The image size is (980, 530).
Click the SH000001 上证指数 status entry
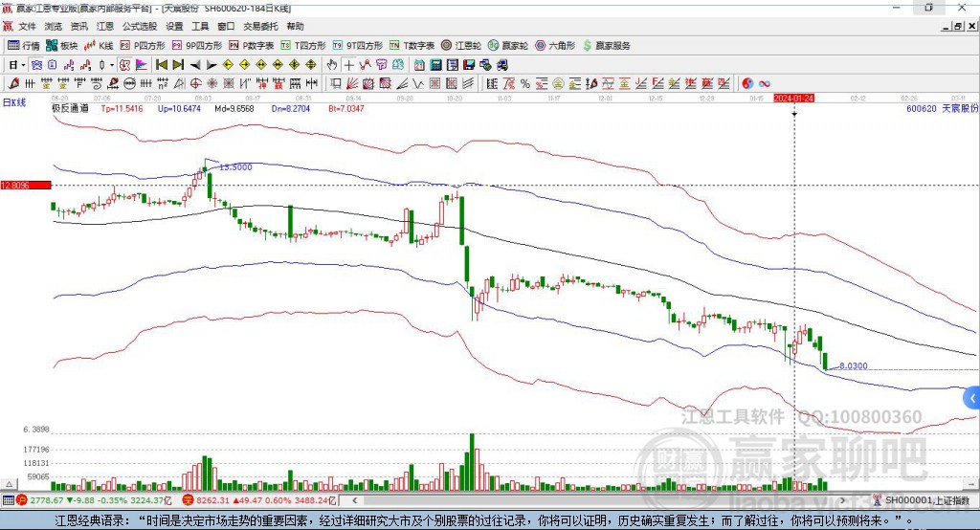tap(926, 500)
